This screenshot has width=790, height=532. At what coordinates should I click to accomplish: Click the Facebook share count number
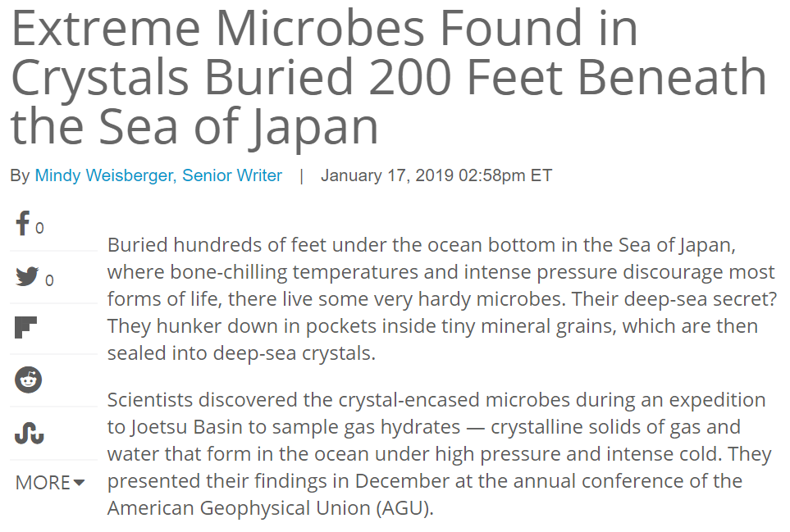click(x=39, y=229)
